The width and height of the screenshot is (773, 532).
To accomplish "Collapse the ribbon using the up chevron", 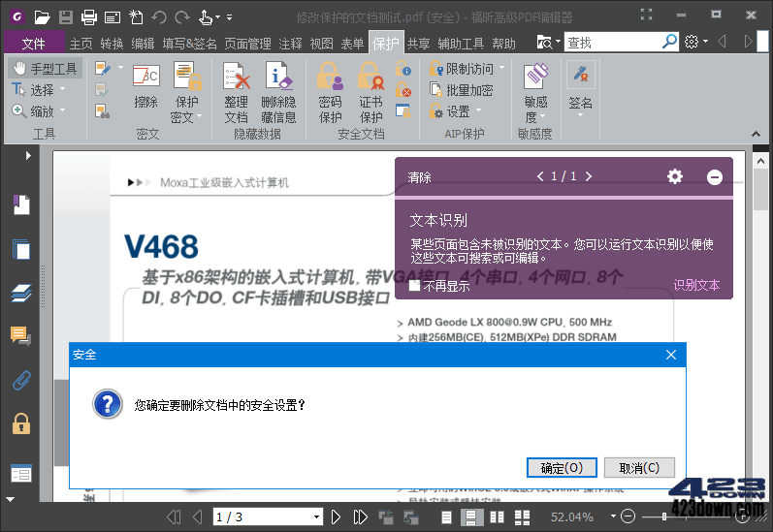I will tap(756, 134).
